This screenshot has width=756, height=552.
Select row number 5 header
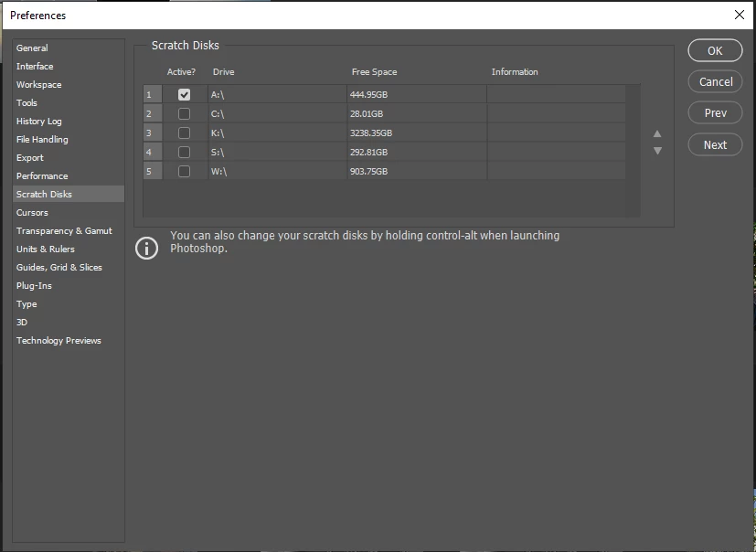pyautogui.click(x=153, y=172)
